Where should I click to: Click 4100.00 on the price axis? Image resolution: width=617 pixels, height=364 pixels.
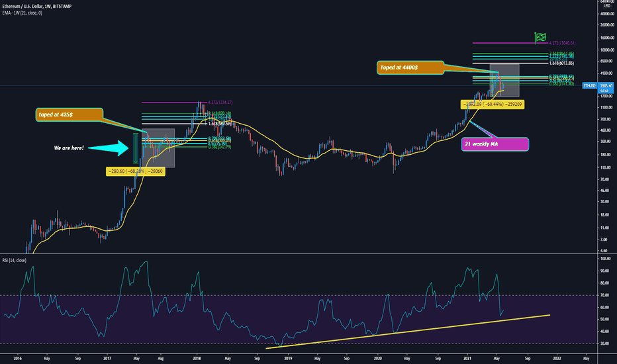click(607, 73)
